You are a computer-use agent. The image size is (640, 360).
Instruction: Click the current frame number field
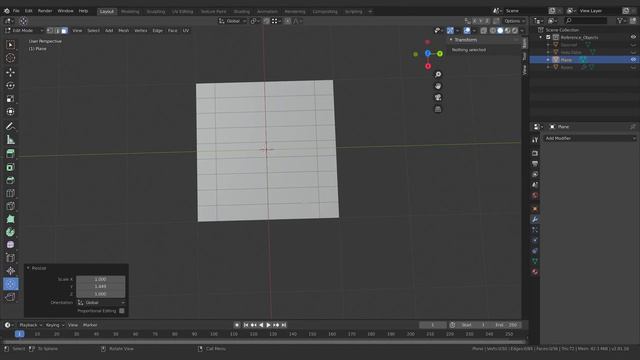click(x=433, y=325)
